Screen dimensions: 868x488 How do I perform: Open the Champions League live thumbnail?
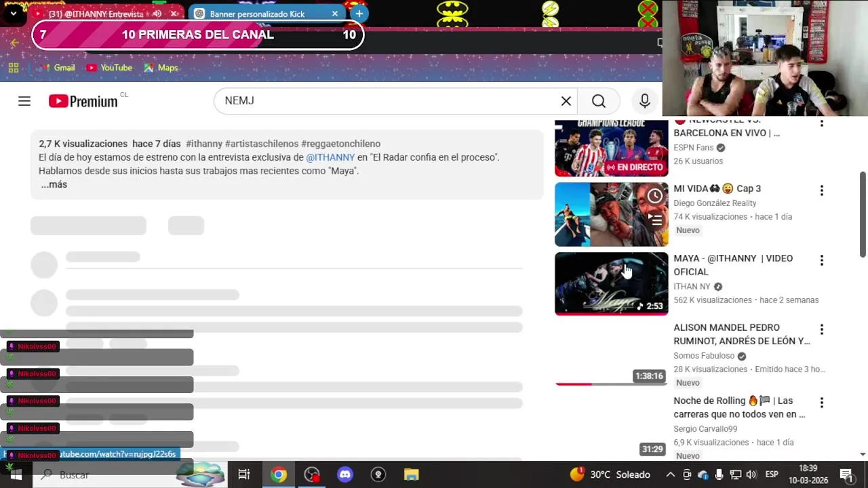coord(611,147)
